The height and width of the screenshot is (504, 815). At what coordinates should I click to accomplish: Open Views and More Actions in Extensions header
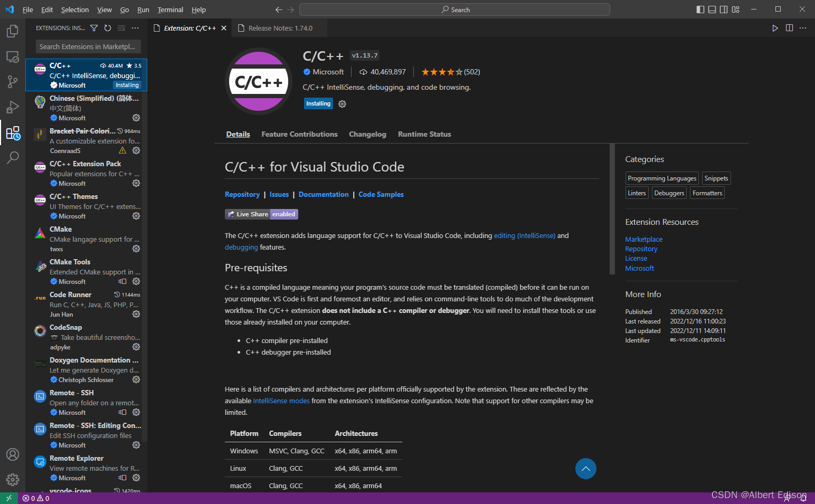click(x=135, y=28)
